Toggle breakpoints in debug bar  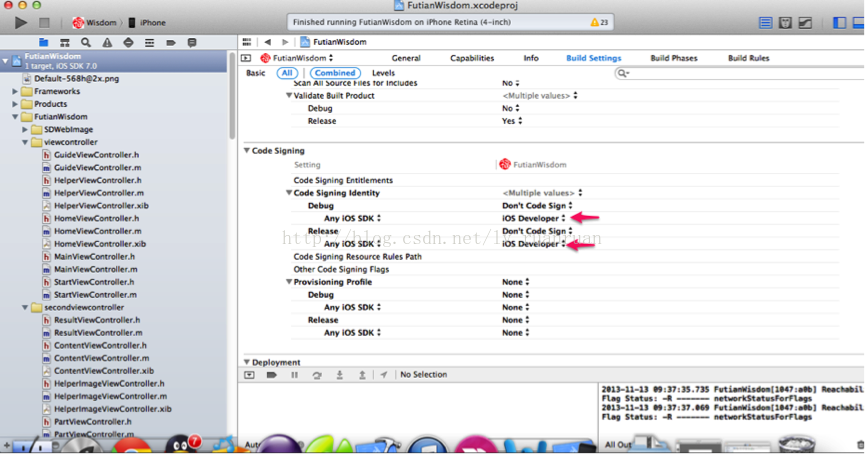point(271,375)
